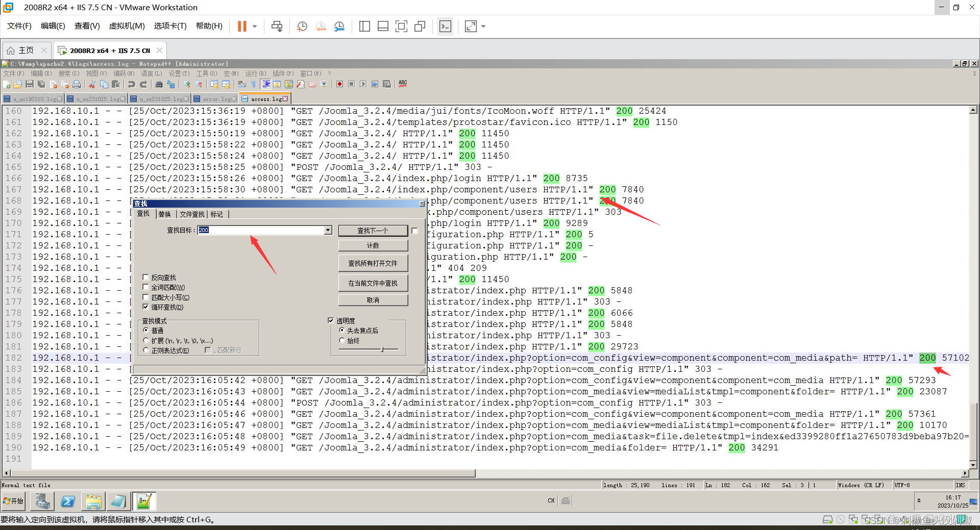Click VMware snapshot manager icon

339,27
